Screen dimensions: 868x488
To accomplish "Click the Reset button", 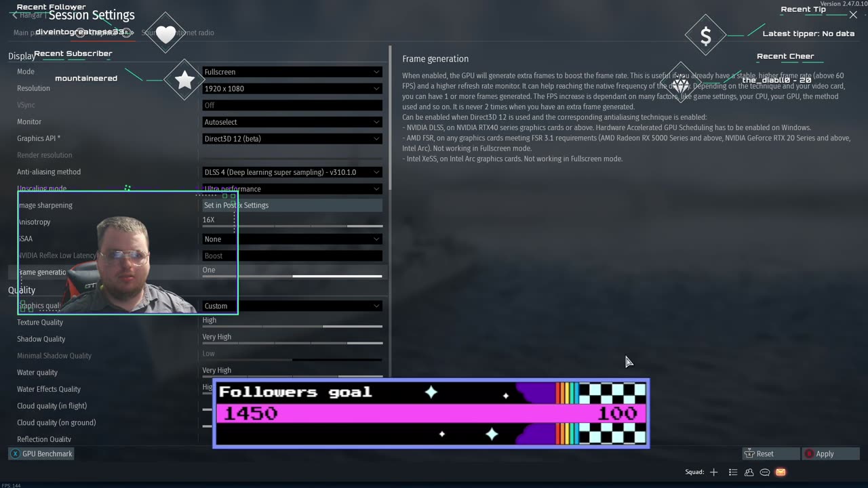I will coord(771,454).
